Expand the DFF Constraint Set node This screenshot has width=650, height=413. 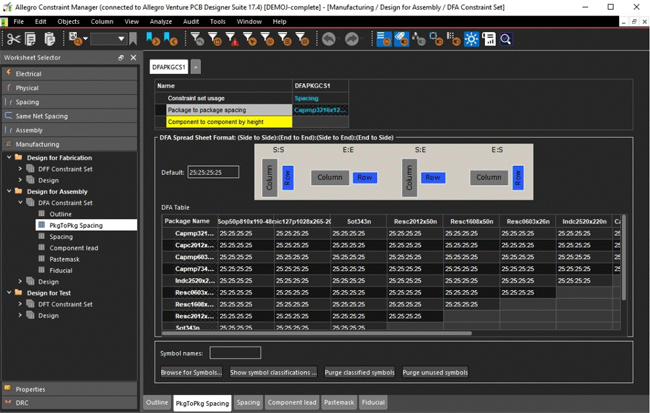[20, 169]
